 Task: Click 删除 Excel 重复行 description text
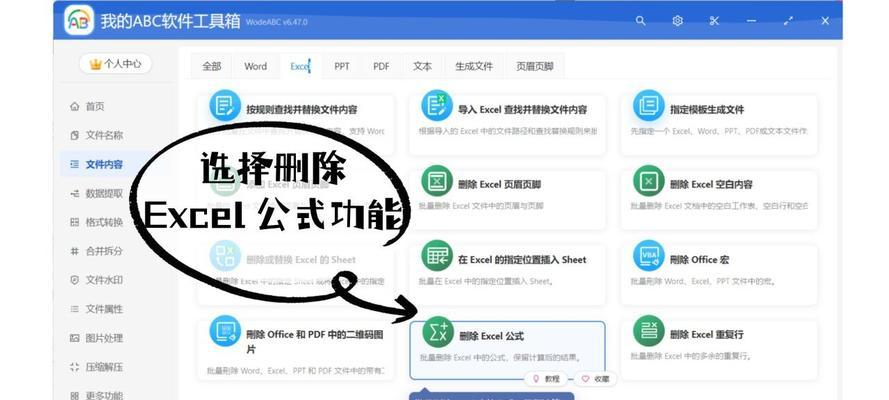[x=691, y=356]
